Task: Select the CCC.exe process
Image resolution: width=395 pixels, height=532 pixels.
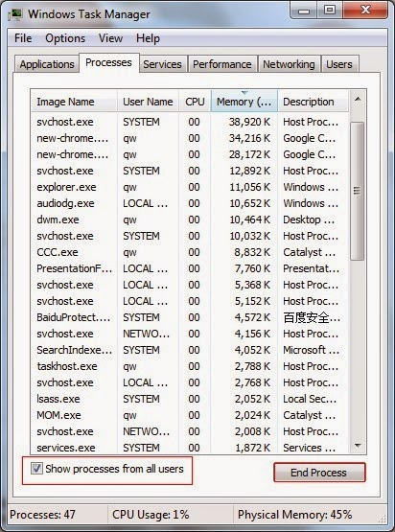Action: (x=190, y=252)
